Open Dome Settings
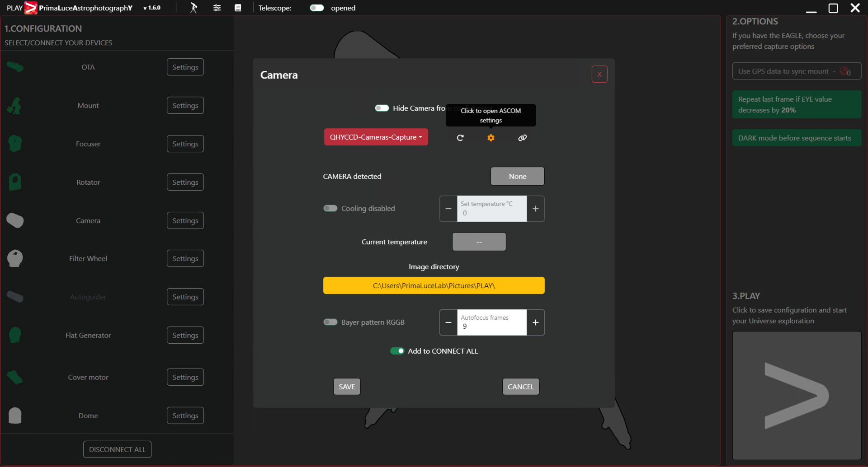The width and height of the screenshot is (868, 467). (x=185, y=416)
